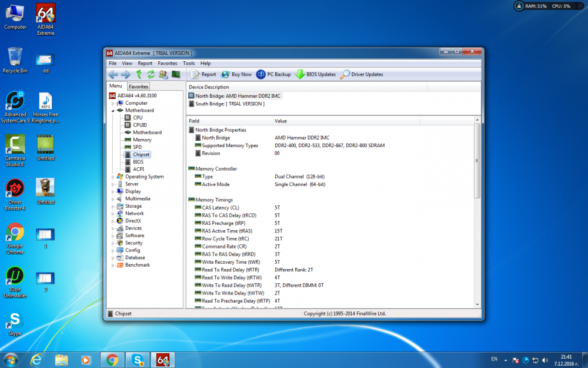
Task: Click the Buy Now toolbar button
Action: pos(236,74)
